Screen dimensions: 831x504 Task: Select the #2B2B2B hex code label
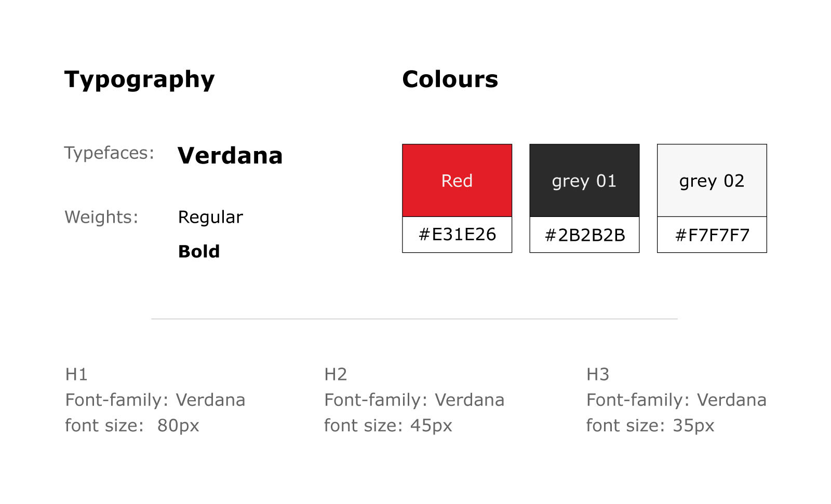tap(584, 235)
